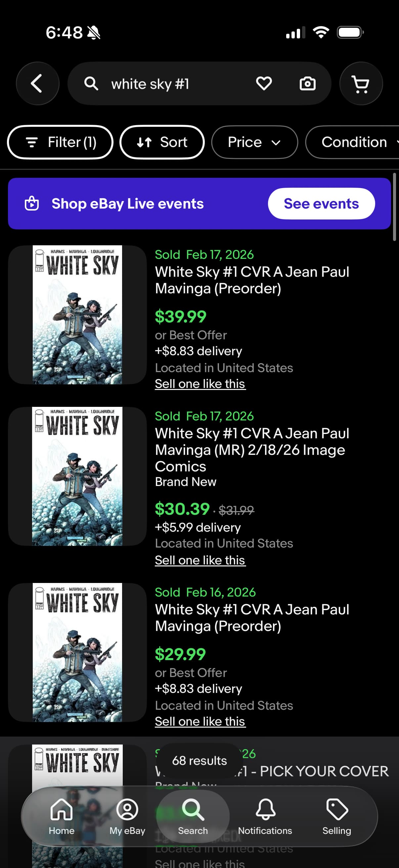Viewport: 399px width, 868px height.
Task: Open the shopping cart
Action: coord(361,83)
